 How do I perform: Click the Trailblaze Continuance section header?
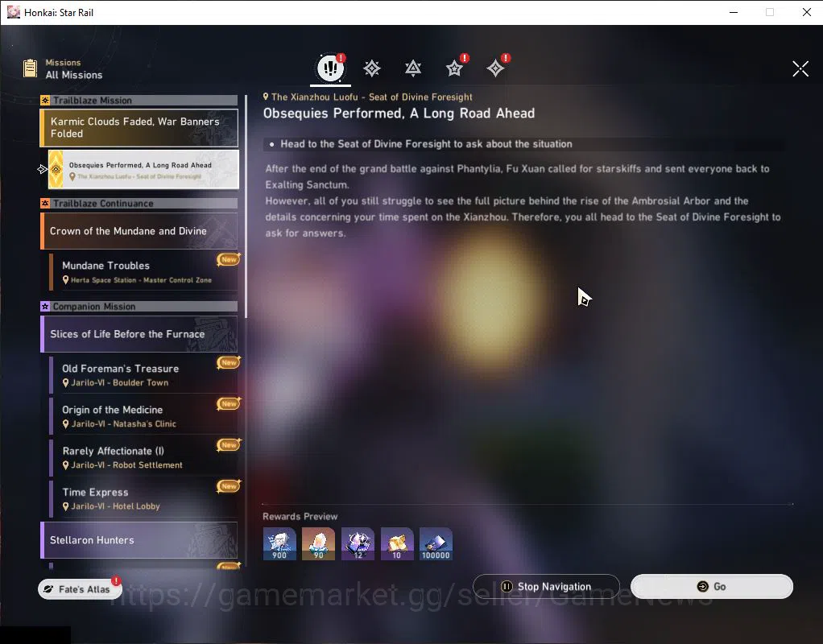[139, 203]
